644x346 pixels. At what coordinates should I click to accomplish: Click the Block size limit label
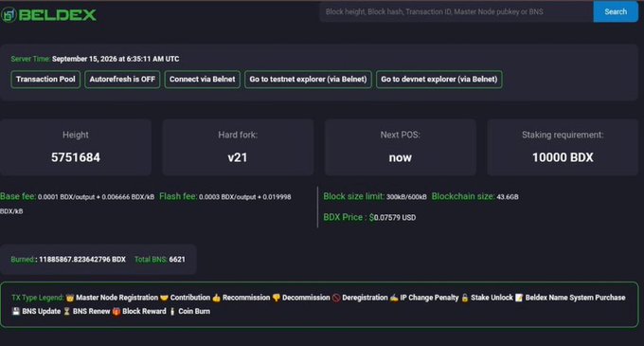354,196
